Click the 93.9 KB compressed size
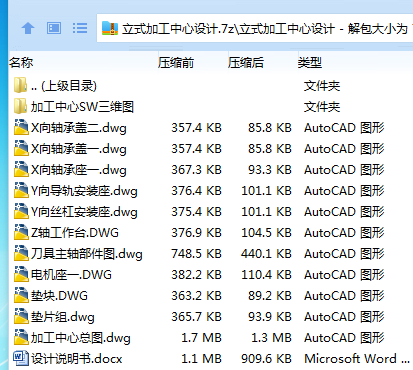The height and width of the screenshot is (370, 413). click(270, 317)
